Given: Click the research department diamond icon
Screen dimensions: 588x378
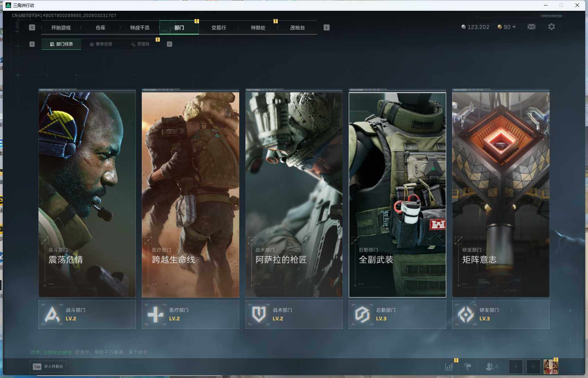Looking at the screenshot, I should (466, 314).
